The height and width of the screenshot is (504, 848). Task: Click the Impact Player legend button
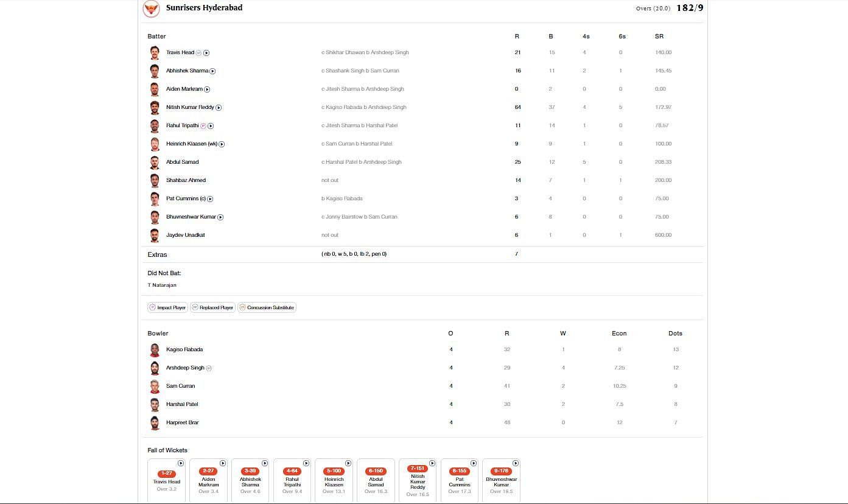coord(167,307)
